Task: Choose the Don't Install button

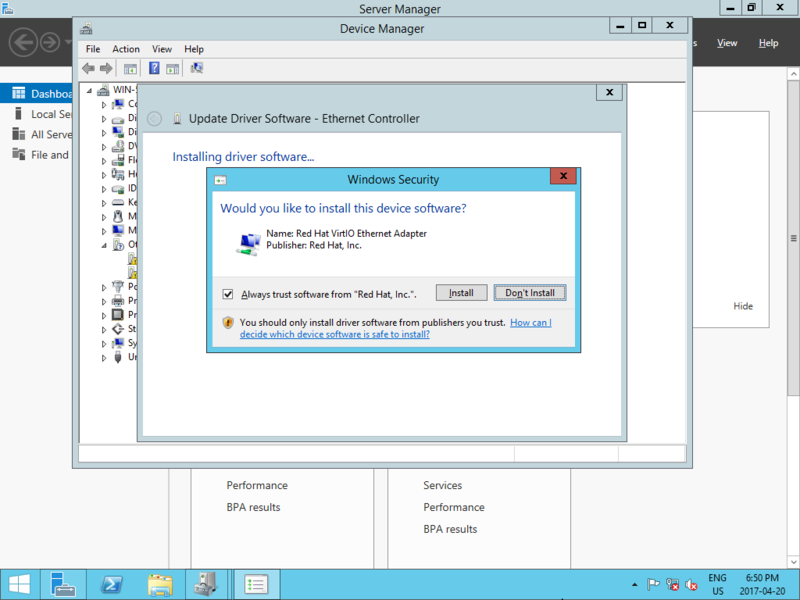Action: coord(530,293)
